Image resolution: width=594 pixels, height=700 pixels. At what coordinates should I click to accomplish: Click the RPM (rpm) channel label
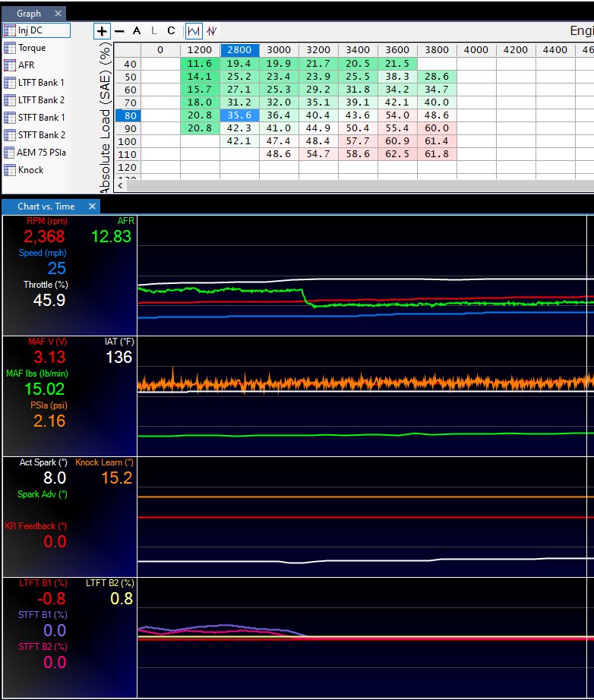pyautogui.click(x=47, y=221)
